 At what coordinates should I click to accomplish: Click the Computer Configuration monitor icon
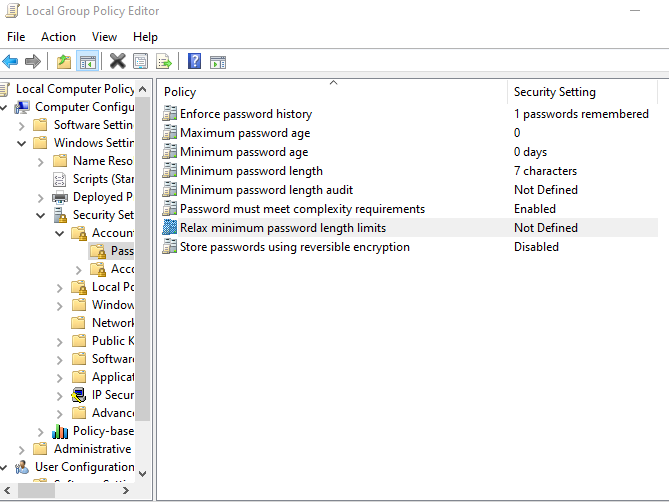22,107
